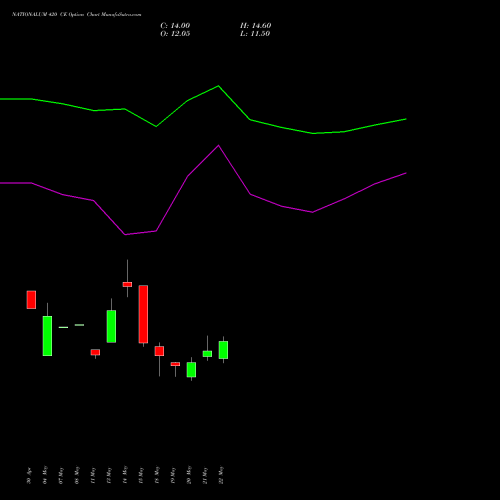The height and width of the screenshot is (500, 500).
Task: Click the peak of the green line
Action: click(218, 86)
